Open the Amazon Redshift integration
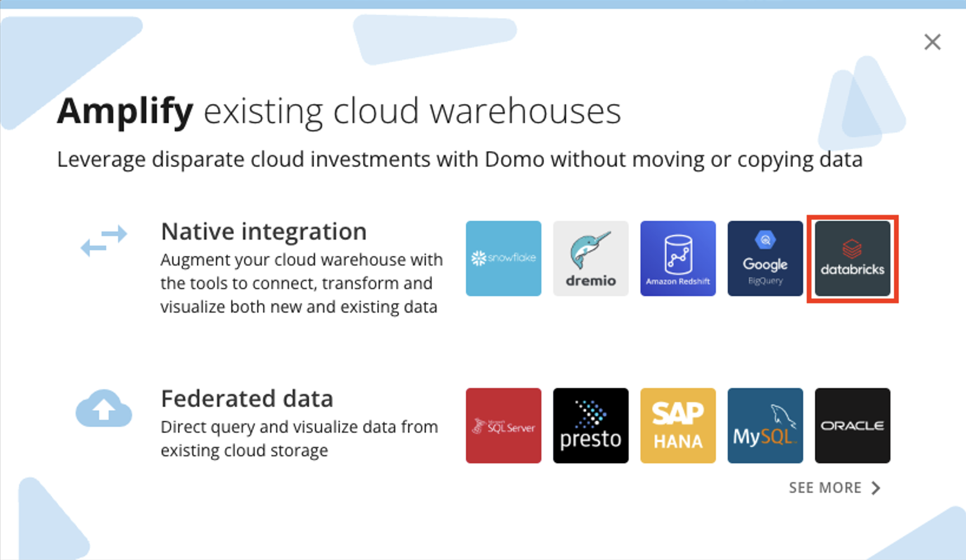 (x=677, y=258)
